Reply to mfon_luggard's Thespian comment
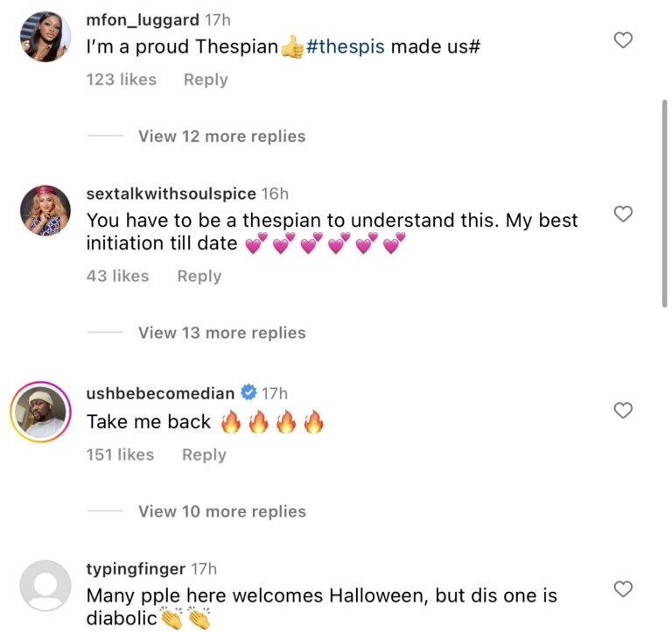The height and width of the screenshot is (634, 672). coord(206,80)
